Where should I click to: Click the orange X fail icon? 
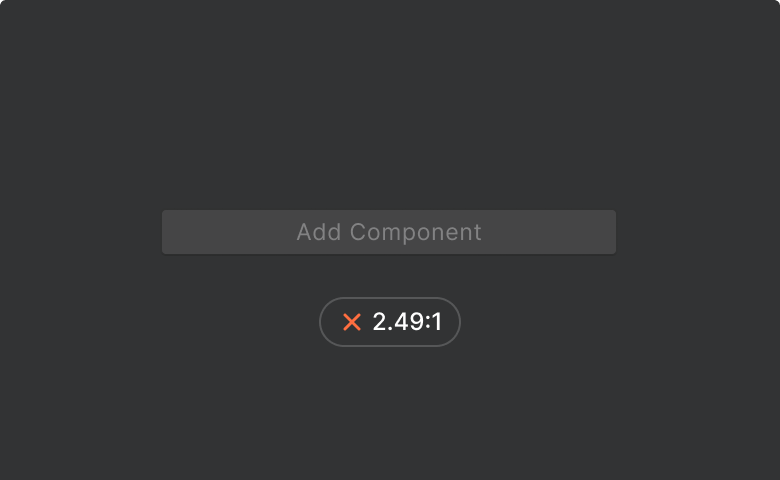(x=351, y=322)
